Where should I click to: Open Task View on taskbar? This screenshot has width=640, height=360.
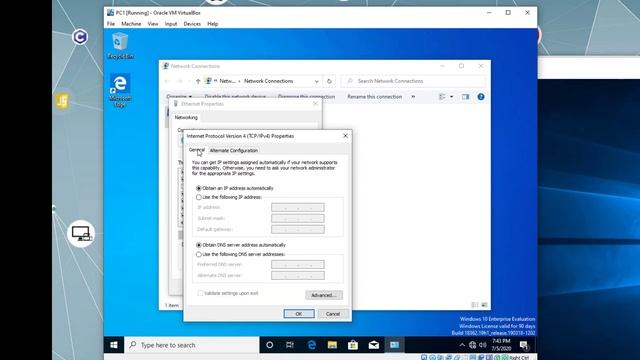pyautogui.click(x=290, y=345)
